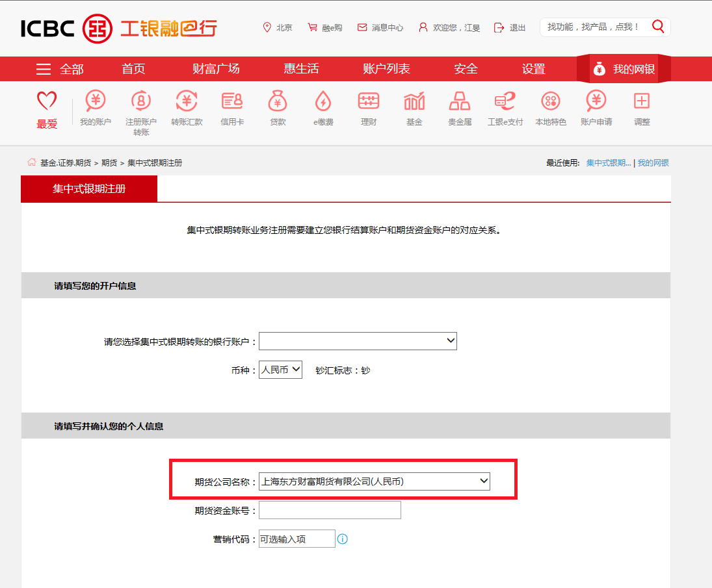Click the 钞汇标志：钞 text
This screenshot has width=712, height=588.
343,370
